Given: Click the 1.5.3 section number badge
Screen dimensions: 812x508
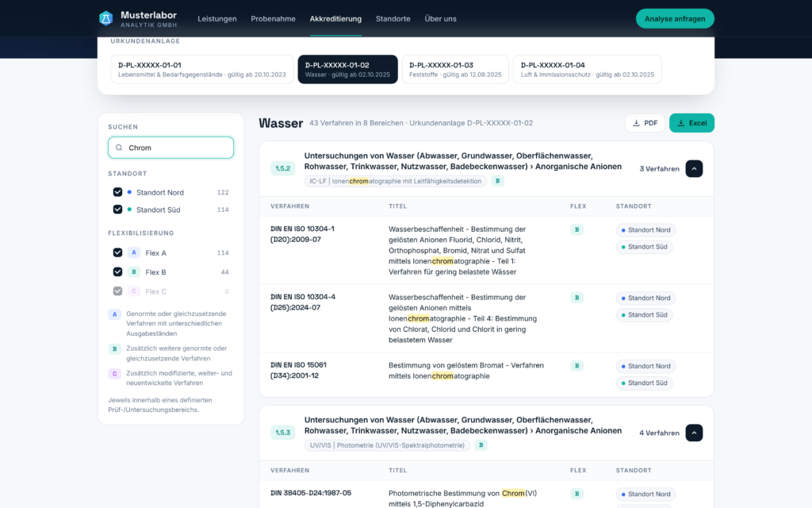Looking at the screenshot, I should click(283, 433).
